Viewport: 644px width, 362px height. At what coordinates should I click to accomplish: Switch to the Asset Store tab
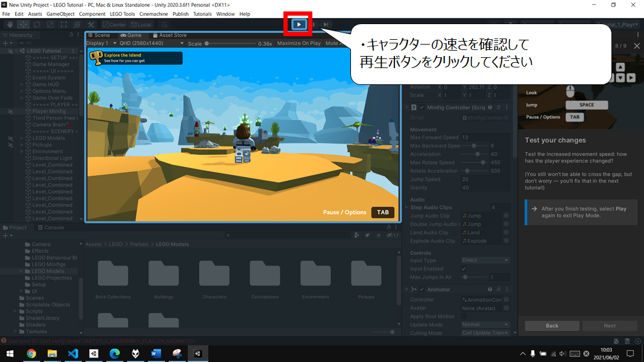(169, 36)
